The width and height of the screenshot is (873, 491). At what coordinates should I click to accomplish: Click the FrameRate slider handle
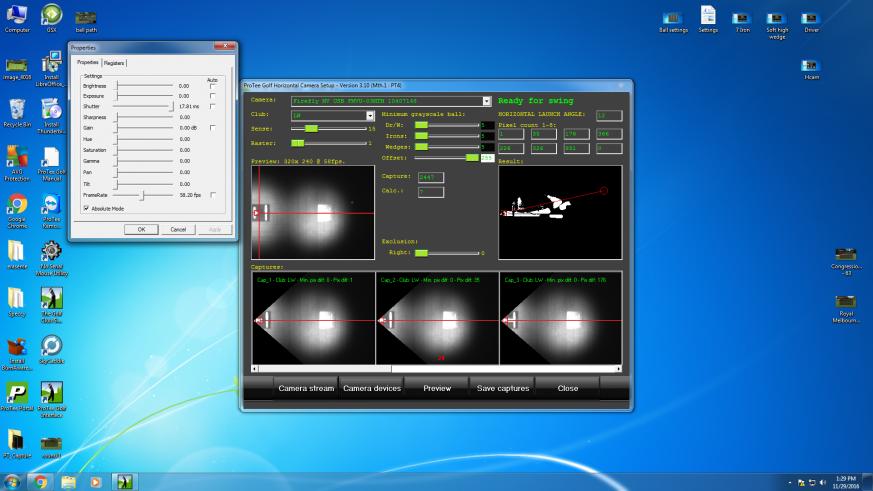[x=142, y=195]
